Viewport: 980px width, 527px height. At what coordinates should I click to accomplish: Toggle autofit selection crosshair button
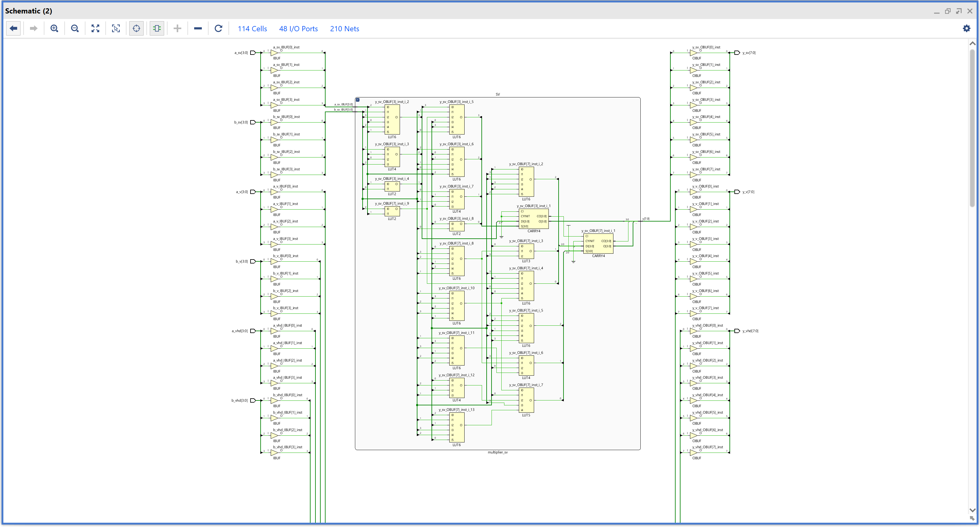tap(136, 28)
